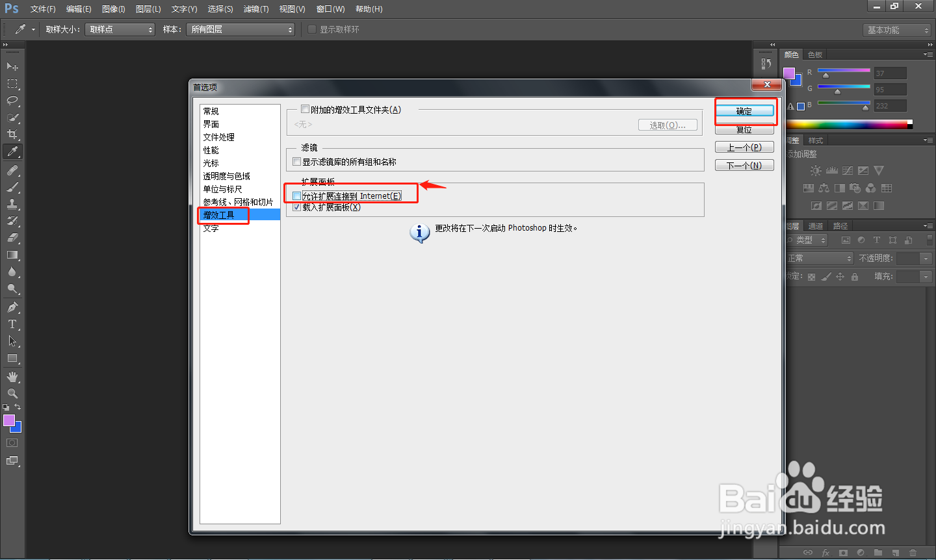Select the Path Selection tool
The width and height of the screenshot is (936, 560).
[12, 341]
